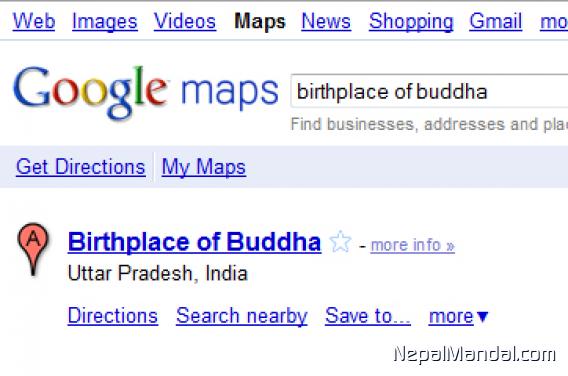Expand the more dropdown below the result
Screen dimensions: 568x376
(459, 316)
